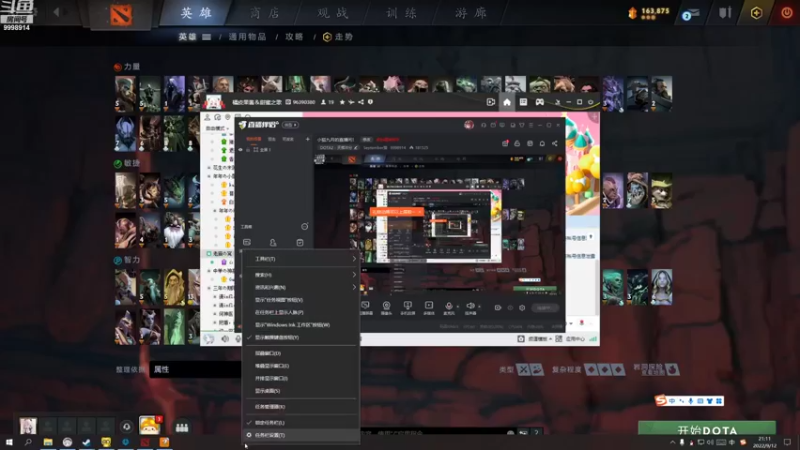This screenshot has width=800, height=450.
Task: Switch to the 游廊 tab in Dota
Action: click(x=470, y=13)
